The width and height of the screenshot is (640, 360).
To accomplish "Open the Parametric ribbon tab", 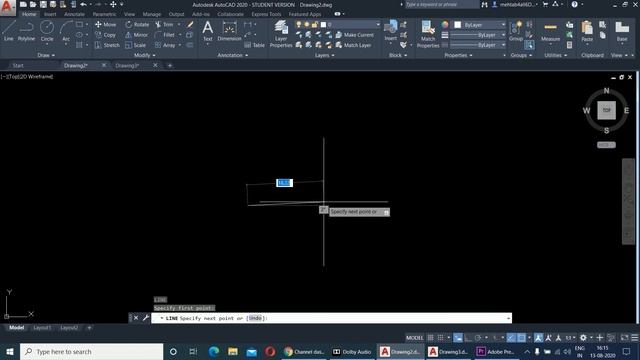I will tap(104, 14).
